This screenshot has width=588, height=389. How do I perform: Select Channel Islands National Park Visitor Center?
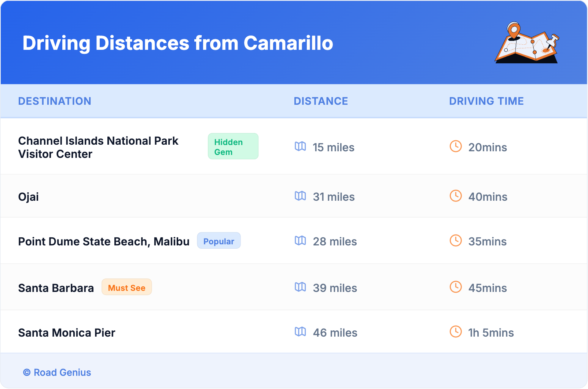point(98,147)
